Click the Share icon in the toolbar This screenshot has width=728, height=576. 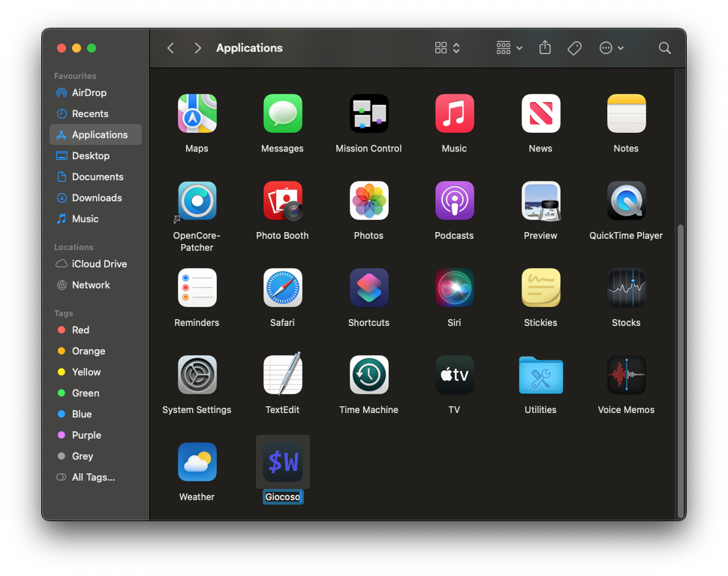coord(545,47)
